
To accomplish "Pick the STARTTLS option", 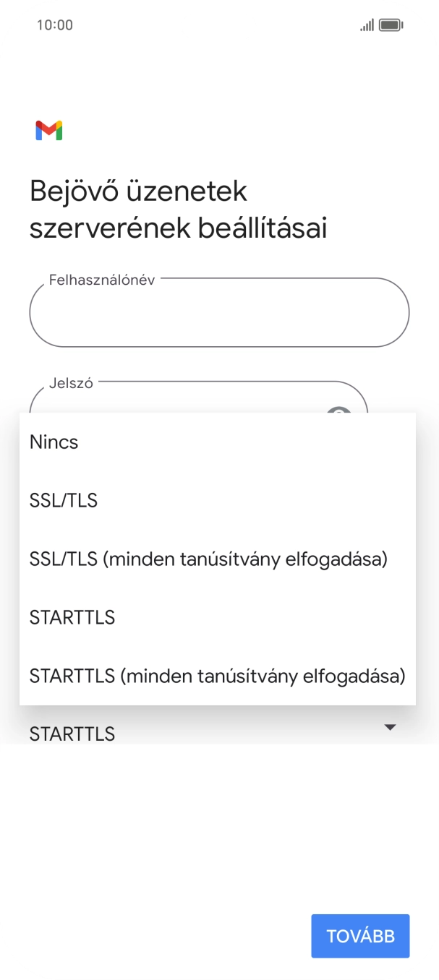I will pyautogui.click(x=72, y=617).
